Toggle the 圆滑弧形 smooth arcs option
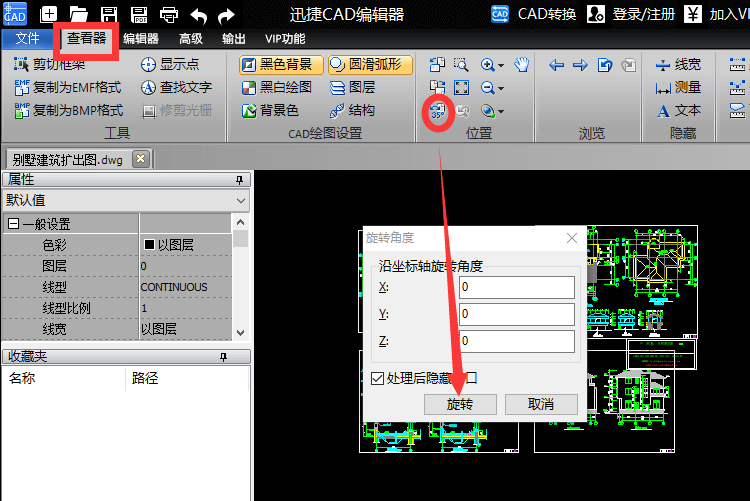This screenshot has height=501, width=750. (370, 64)
